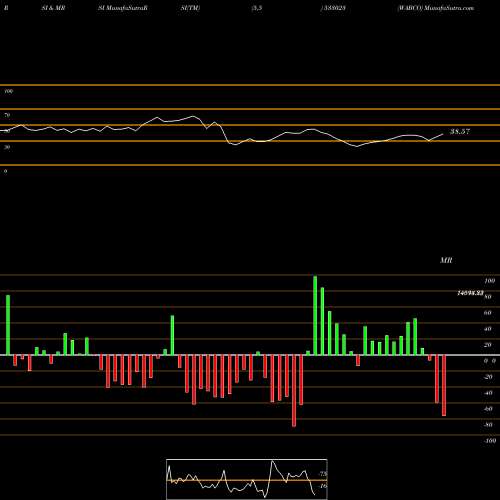Select the first green bar of MR histogram
This screenshot has height=500, width=500.
point(8,325)
